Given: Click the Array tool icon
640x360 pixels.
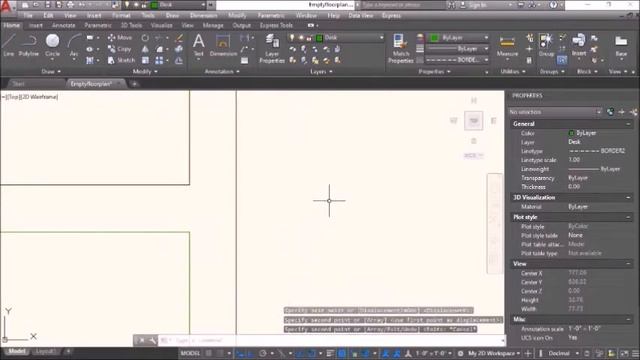Looking at the screenshot, I should 159,60.
